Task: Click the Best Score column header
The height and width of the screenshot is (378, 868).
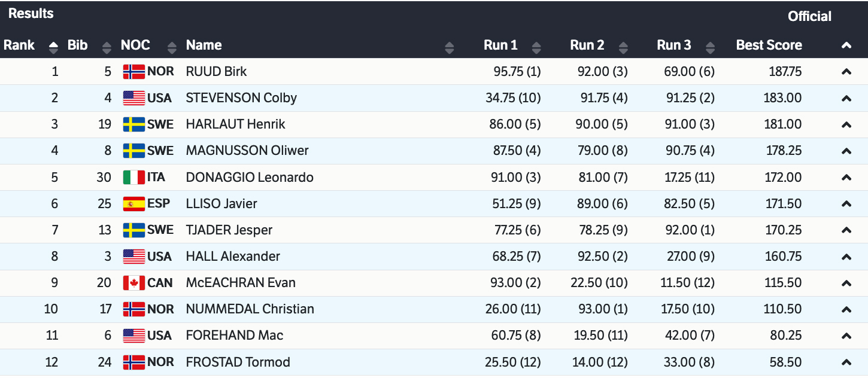Action: point(769,45)
